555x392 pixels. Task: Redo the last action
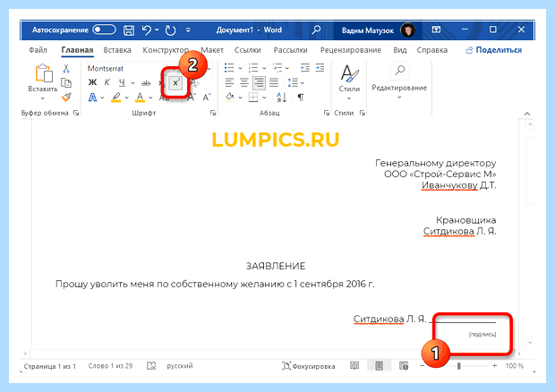tap(171, 30)
